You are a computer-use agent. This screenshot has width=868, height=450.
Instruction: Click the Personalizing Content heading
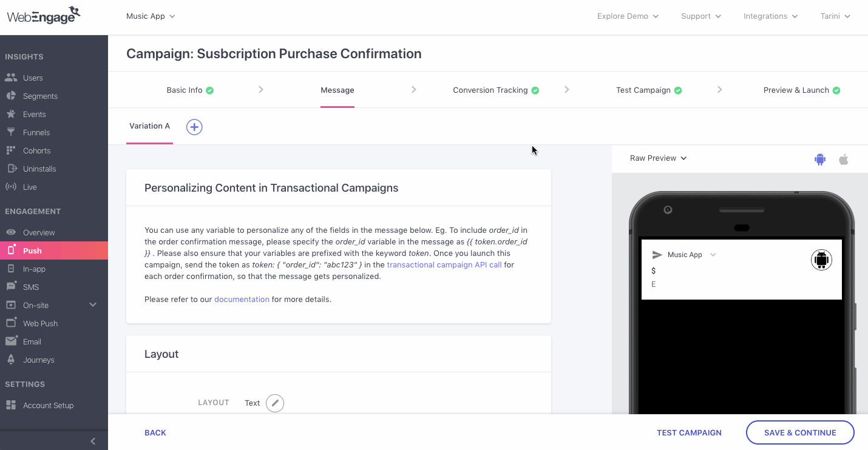(271, 188)
